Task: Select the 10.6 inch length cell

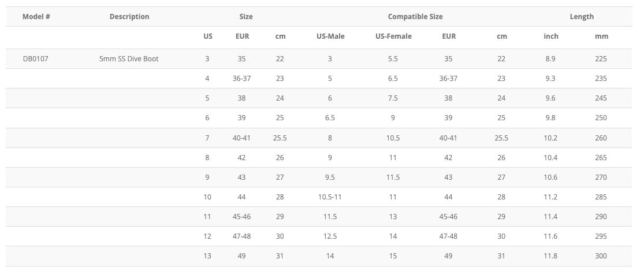Action: 551,177
